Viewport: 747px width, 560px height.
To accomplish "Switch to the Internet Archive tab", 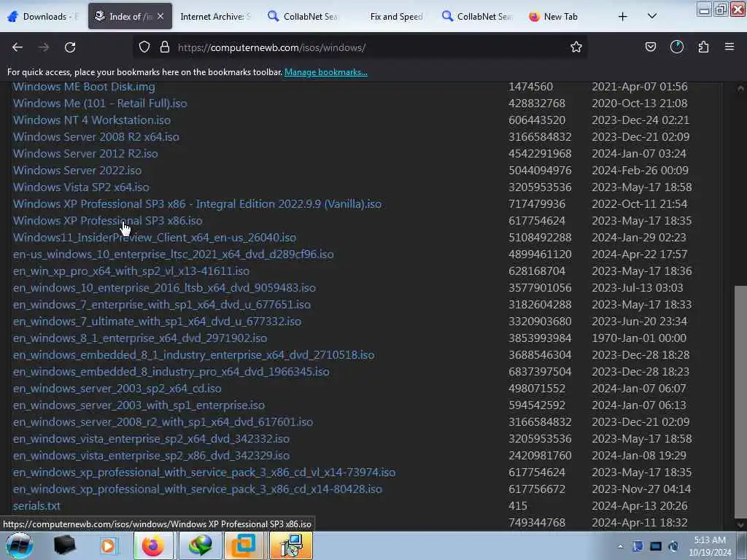I will point(215,17).
